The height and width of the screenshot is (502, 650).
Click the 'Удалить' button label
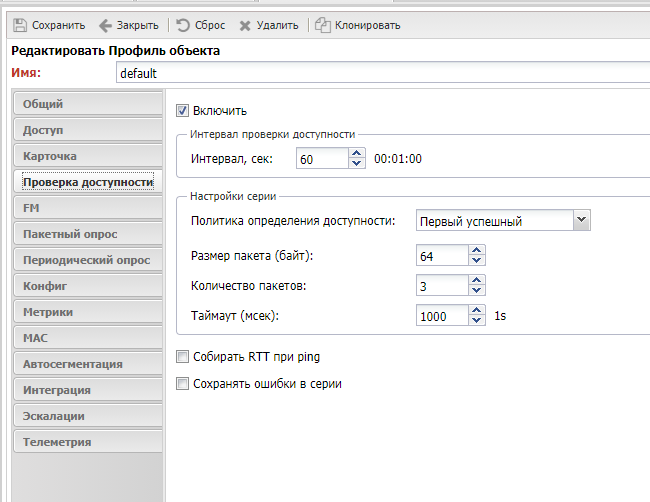(x=277, y=25)
